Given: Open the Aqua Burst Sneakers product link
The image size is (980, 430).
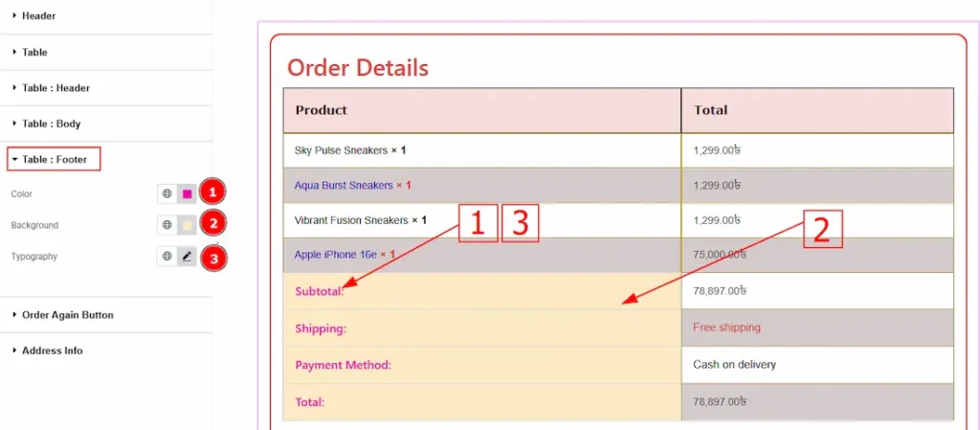Looking at the screenshot, I should pos(344,185).
